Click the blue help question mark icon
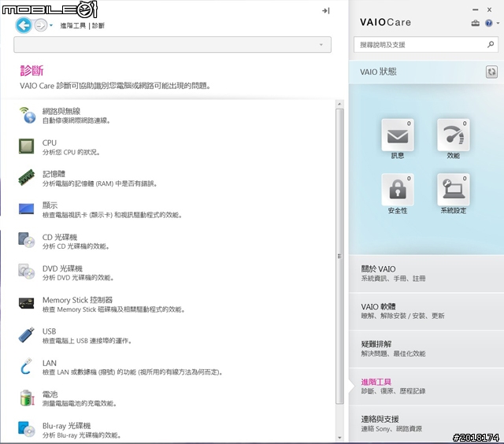Viewport: 504px width, 444px height. [489, 23]
